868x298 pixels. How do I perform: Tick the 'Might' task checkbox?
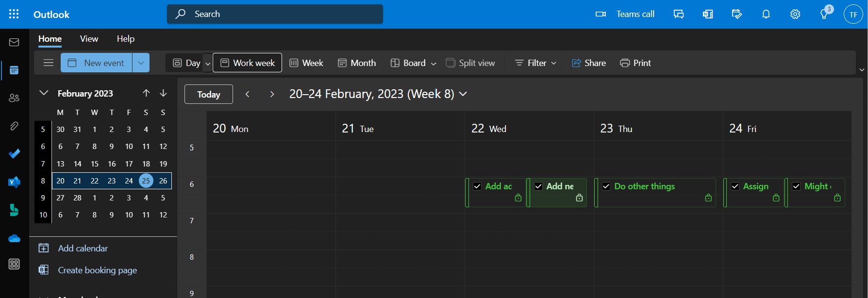pyautogui.click(x=796, y=186)
